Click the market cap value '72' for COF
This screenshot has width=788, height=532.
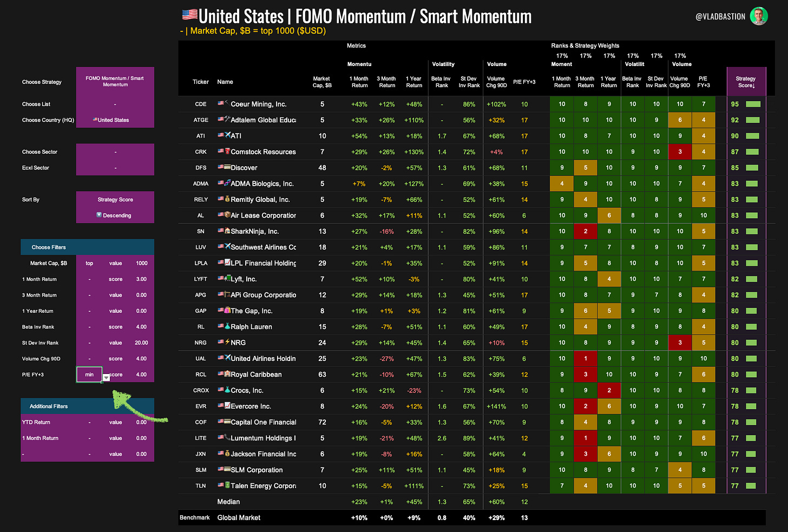(x=322, y=422)
